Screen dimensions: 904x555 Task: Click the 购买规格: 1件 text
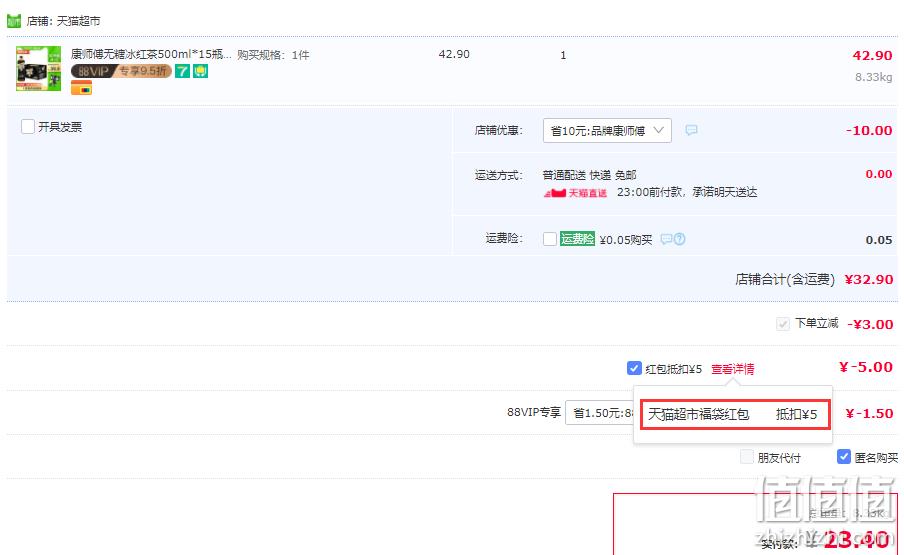(273, 55)
